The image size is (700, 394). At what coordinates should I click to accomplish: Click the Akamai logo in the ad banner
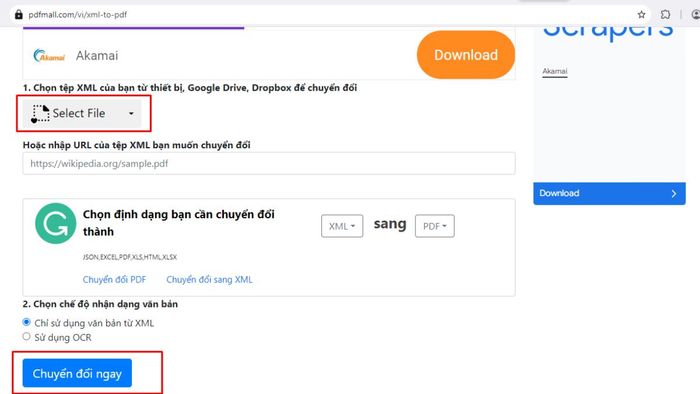pyautogui.click(x=49, y=56)
